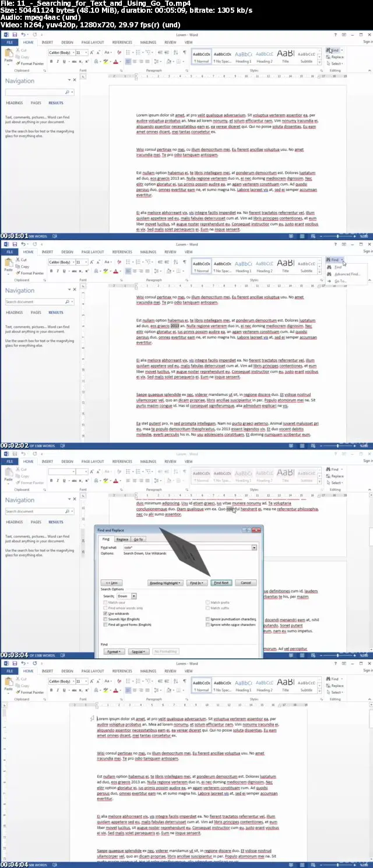Uncheck the Use wildcards checkbox
373x868 pixels.
(104, 614)
